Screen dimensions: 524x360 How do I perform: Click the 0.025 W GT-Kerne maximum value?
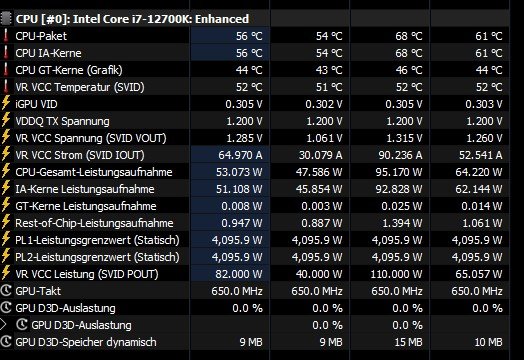(x=402, y=206)
